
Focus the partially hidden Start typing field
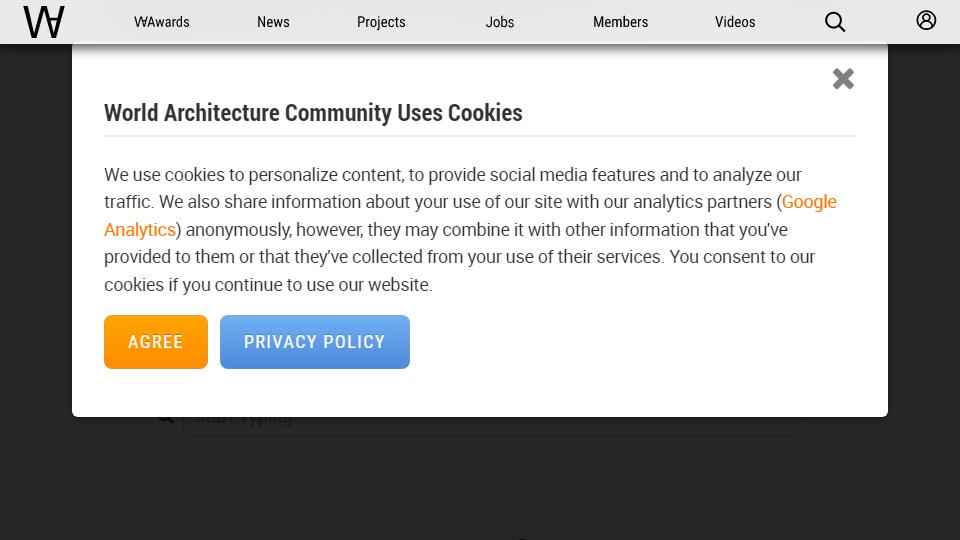point(492,426)
